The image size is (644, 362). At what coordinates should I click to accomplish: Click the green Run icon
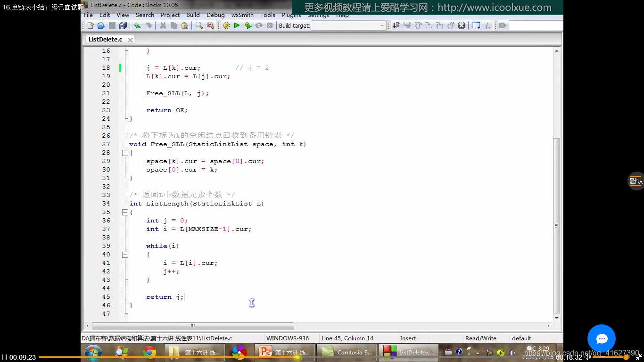coord(237,25)
